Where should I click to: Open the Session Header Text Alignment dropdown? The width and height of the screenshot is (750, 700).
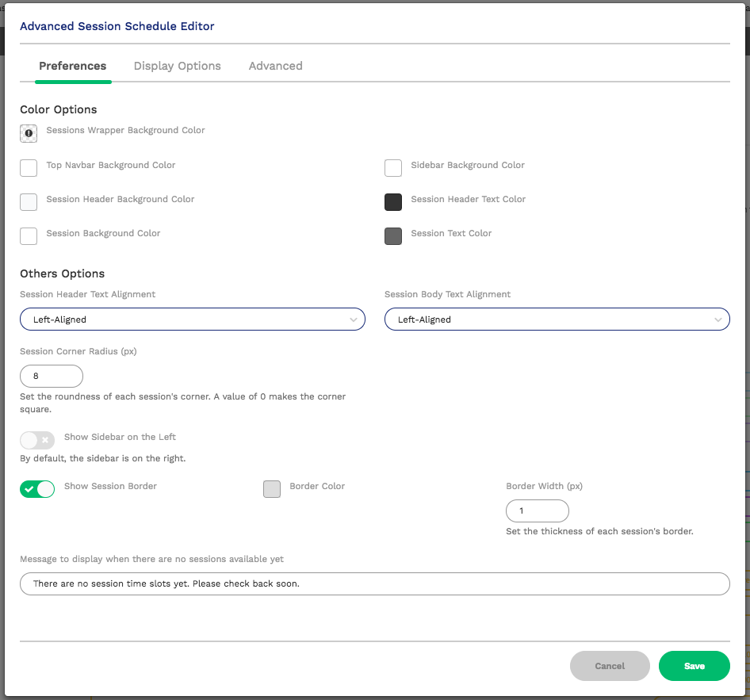[193, 319]
